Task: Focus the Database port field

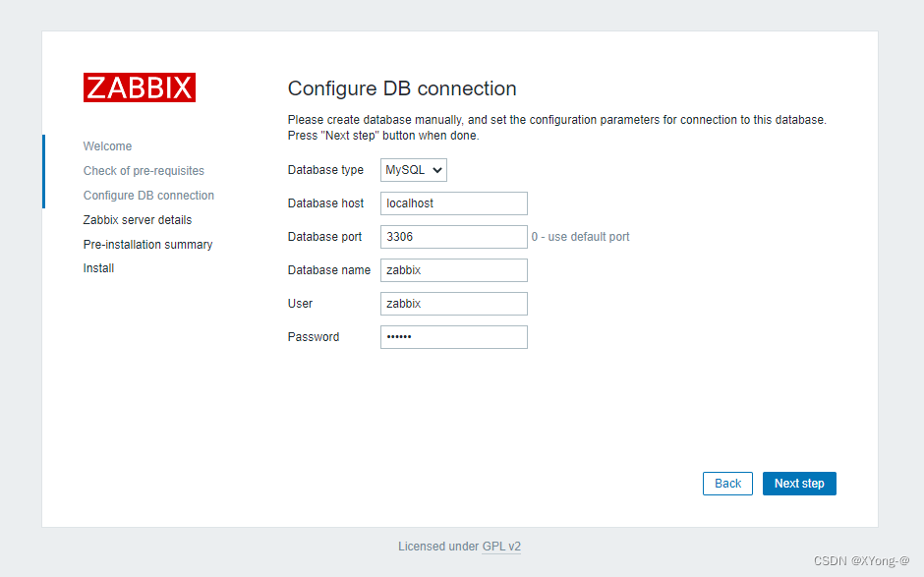Action: tap(454, 237)
